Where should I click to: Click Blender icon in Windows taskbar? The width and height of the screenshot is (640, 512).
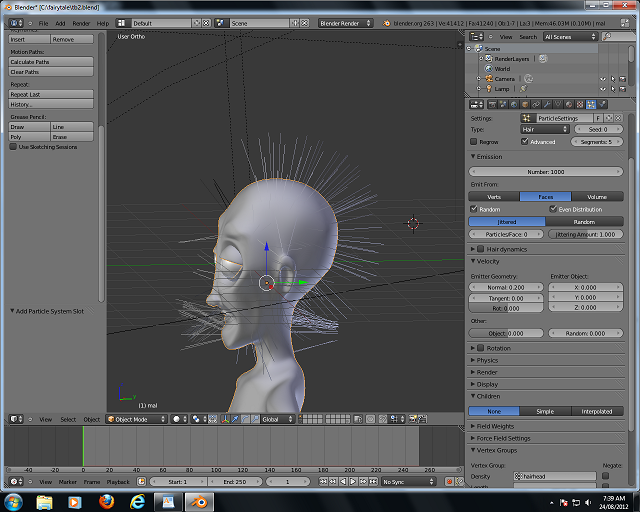[x=200, y=502]
